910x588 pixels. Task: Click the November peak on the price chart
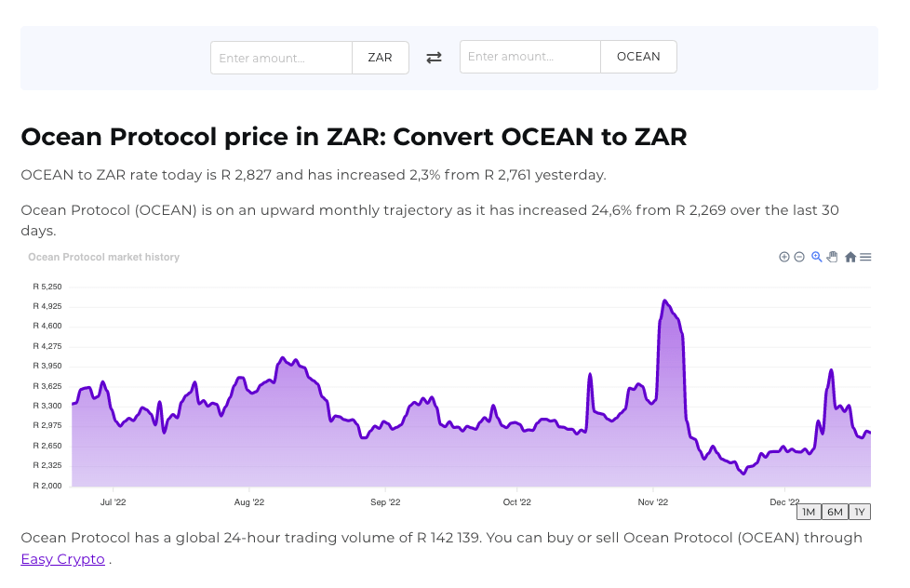pos(664,301)
